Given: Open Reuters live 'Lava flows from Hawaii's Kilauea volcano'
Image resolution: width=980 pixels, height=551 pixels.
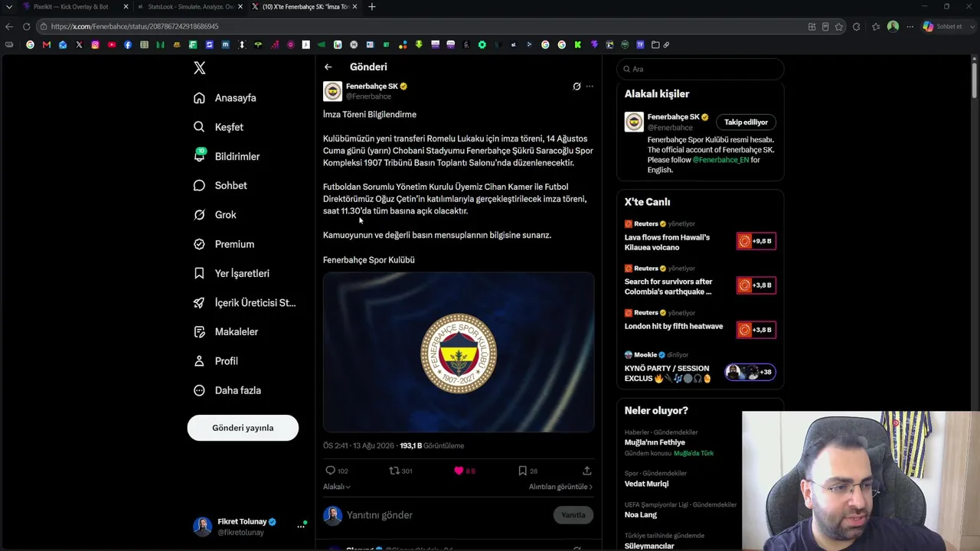Looking at the screenshot, I should 667,242.
